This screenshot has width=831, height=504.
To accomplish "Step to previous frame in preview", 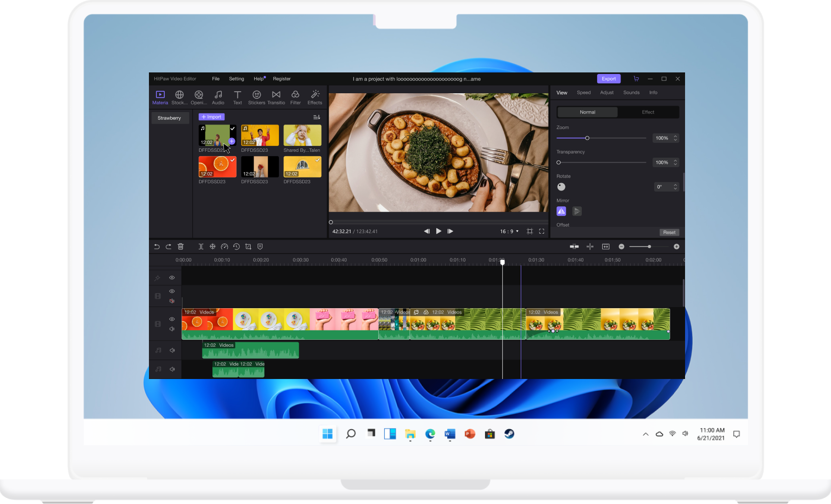I will (x=426, y=231).
